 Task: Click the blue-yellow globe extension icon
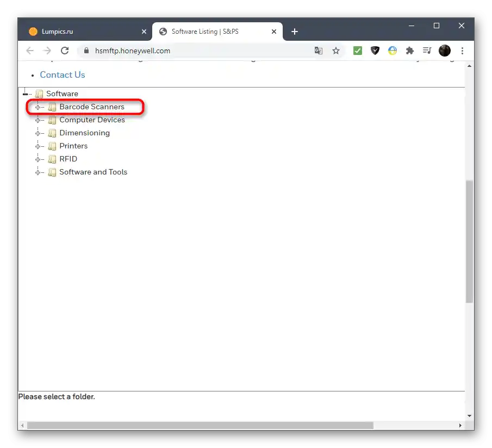[x=392, y=51]
